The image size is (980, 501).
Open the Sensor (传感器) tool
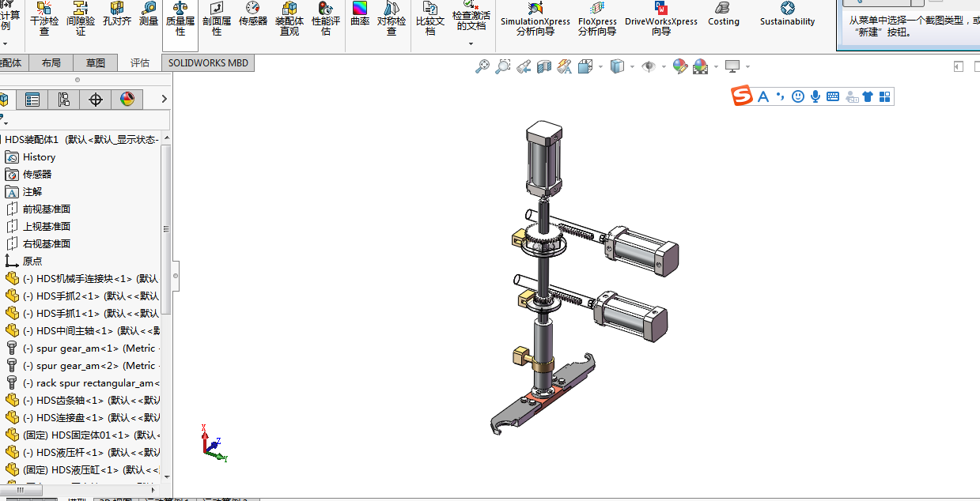[252, 14]
